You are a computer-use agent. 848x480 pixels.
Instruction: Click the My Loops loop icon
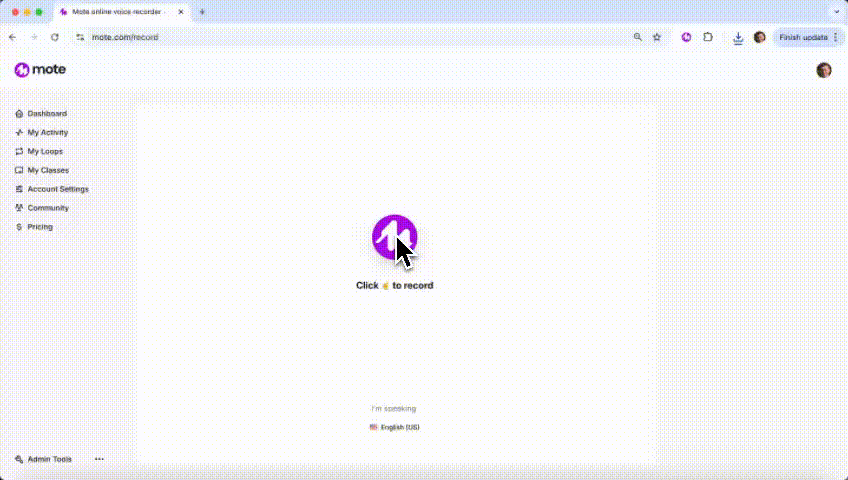pyautogui.click(x=19, y=151)
